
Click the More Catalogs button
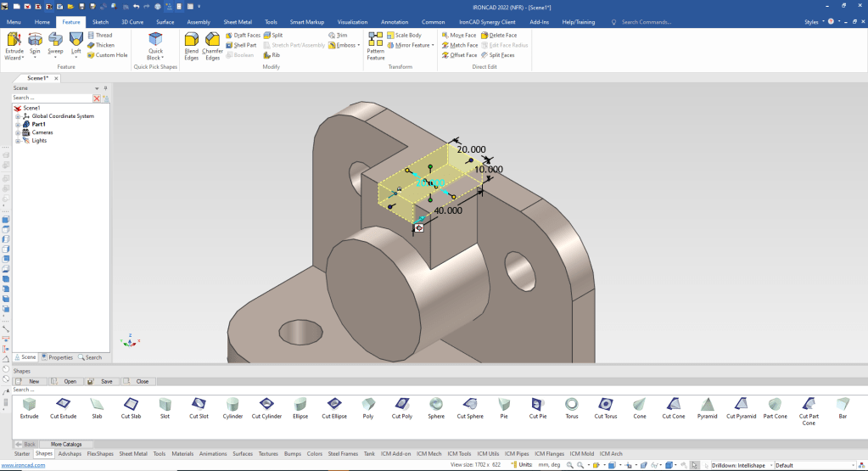(66, 444)
